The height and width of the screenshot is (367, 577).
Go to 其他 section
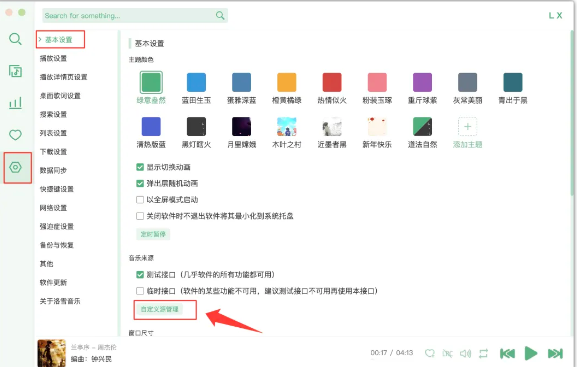coord(46,264)
